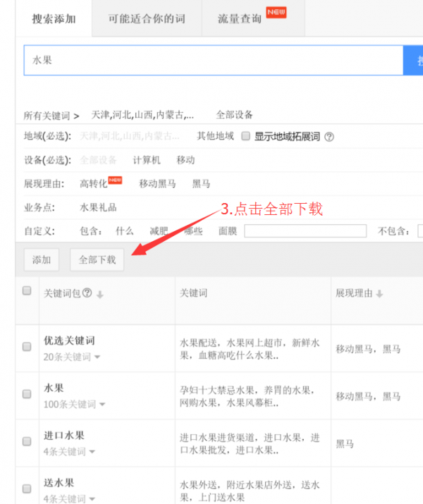Choose 其他地域 region option

pyautogui.click(x=215, y=136)
